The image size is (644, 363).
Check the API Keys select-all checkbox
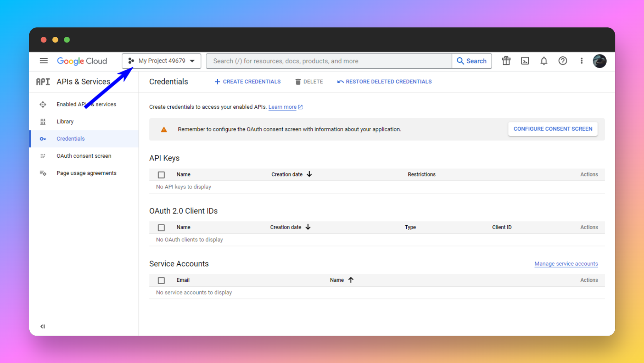point(161,174)
